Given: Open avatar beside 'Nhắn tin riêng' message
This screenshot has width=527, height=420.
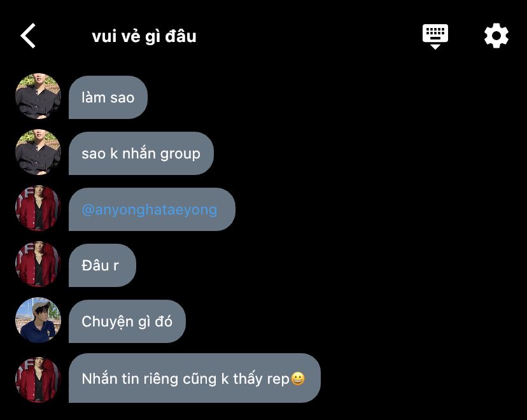Looking at the screenshot, I should (38, 380).
